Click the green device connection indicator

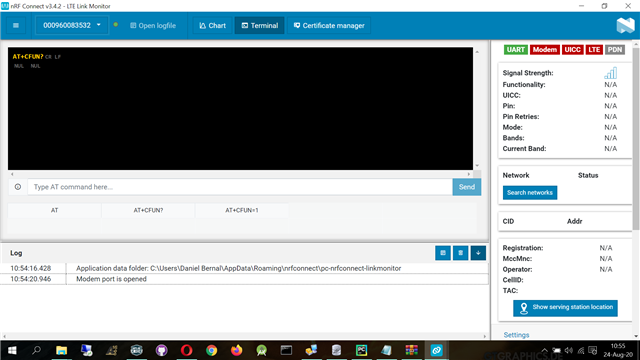116,25
